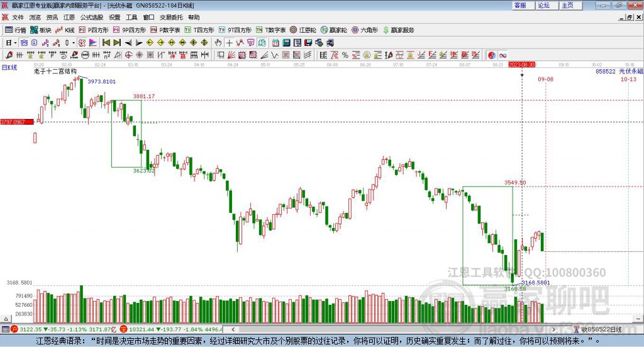Open the 江恩 menu
644x347 pixels.
(x=69, y=17)
